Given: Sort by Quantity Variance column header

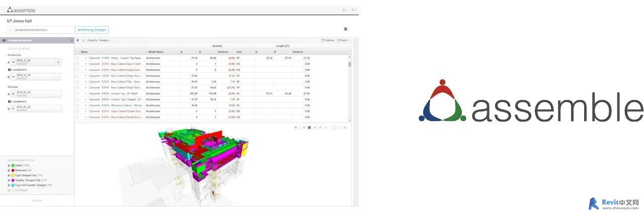Looking at the screenshot, I should pyautogui.click(x=223, y=52).
